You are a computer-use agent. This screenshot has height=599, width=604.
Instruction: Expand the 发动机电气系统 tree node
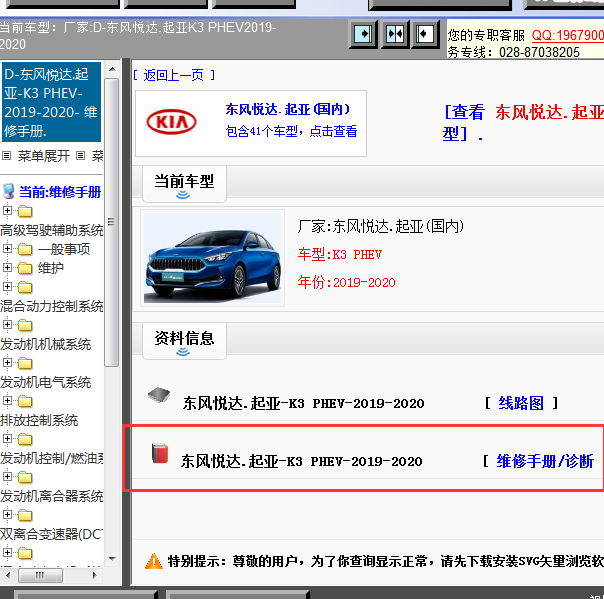7,362
